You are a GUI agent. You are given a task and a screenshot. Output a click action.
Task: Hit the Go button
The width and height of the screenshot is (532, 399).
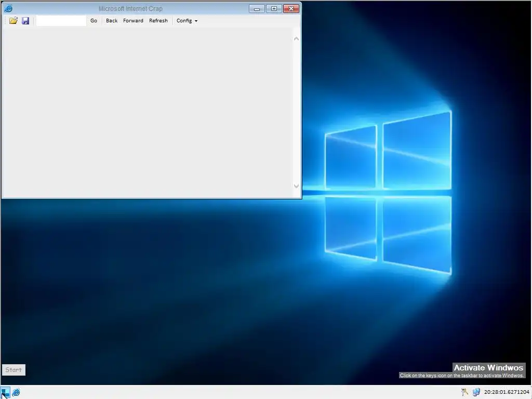[x=94, y=21]
